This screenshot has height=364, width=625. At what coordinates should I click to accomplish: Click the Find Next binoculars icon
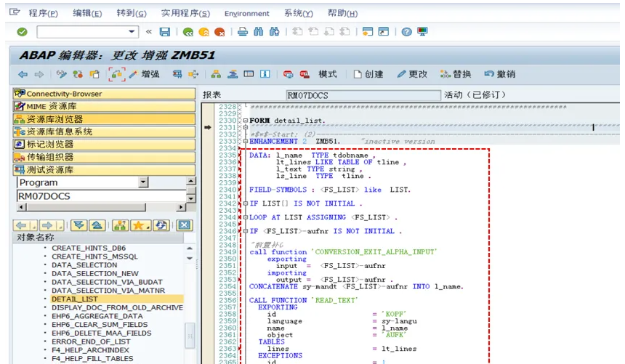[x=274, y=31]
